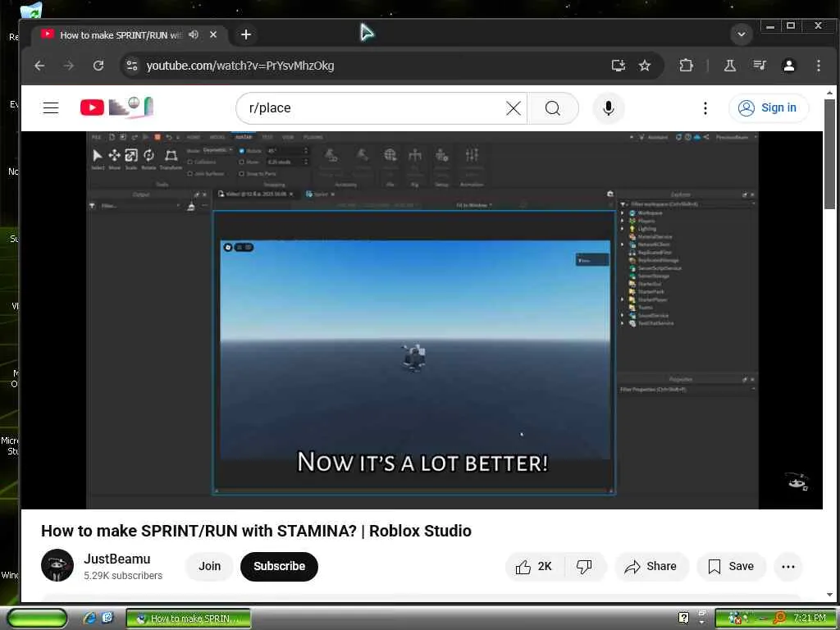Click the Join button
840x630 pixels.
(209, 566)
